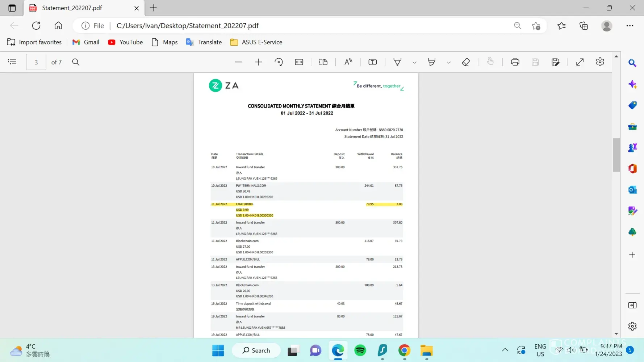Viewport: 644px width, 362px height.
Task: Click the Save as icon
Action: (x=555, y=62)
